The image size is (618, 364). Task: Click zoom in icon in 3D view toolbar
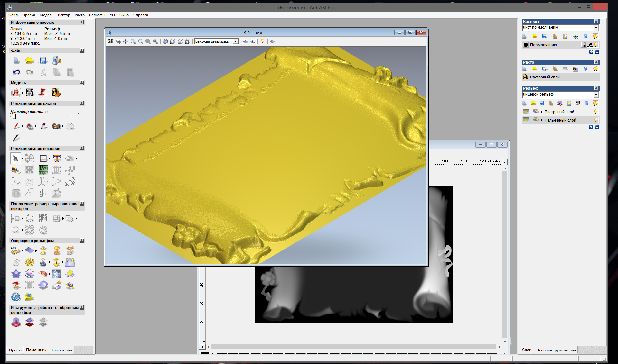pyautogui.click(x=133, y=41)
